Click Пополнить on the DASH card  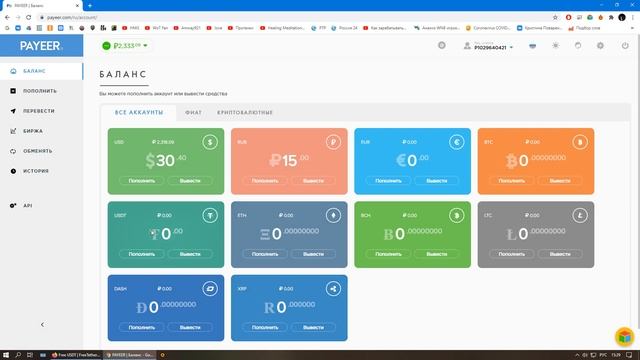(142, 327)
